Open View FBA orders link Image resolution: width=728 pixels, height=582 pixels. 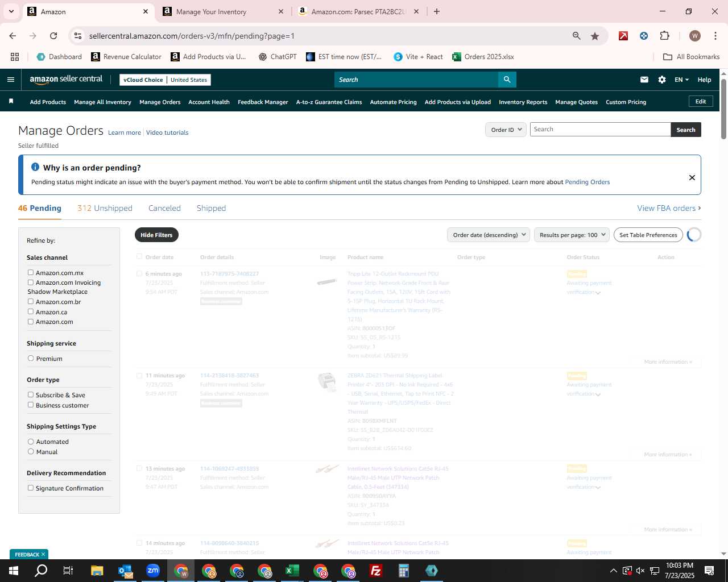coord(669,208)
